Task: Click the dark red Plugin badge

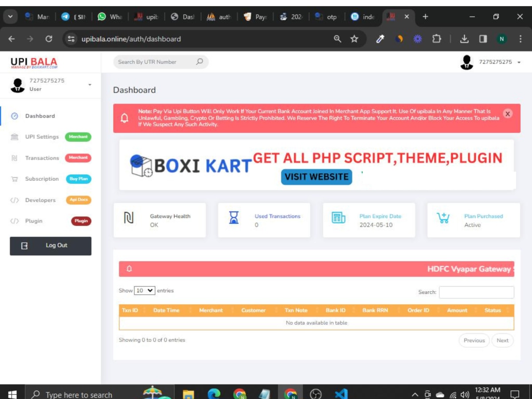Action: pyautogui.click(x=81, y=221)
